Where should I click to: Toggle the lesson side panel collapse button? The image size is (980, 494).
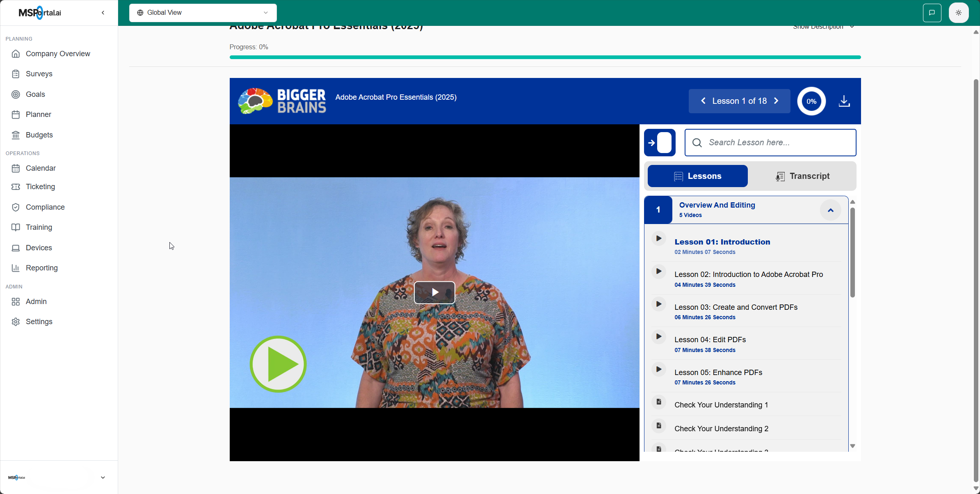point(660,143)
